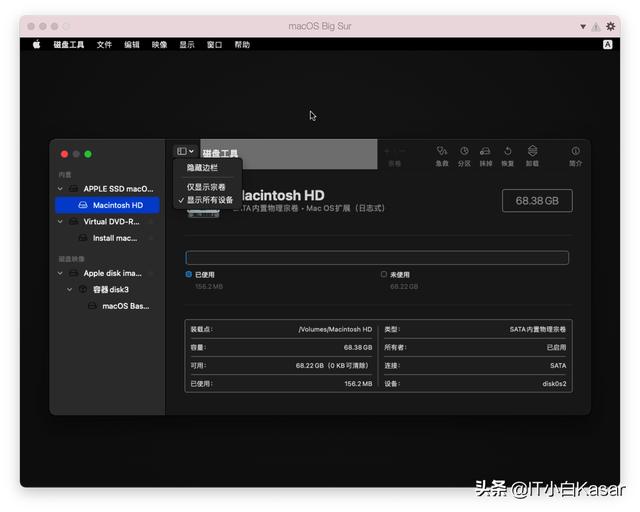
Task: Open the 帮助 menu
Action: pos(242,45)
